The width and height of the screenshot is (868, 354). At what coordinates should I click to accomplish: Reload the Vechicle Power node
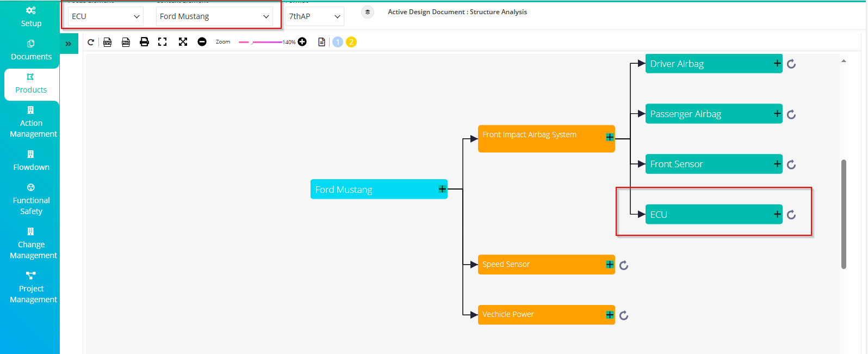(x=624, y=315)
